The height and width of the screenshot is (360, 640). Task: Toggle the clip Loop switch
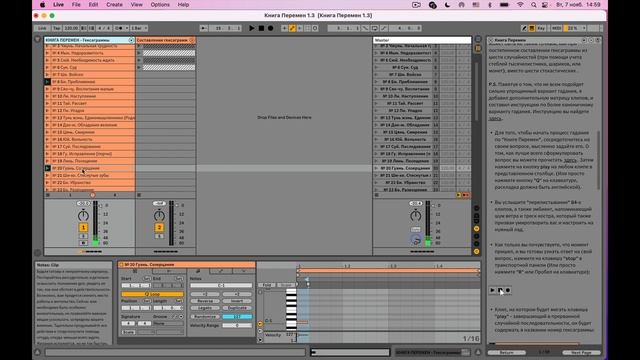click(x=152, y=294)
